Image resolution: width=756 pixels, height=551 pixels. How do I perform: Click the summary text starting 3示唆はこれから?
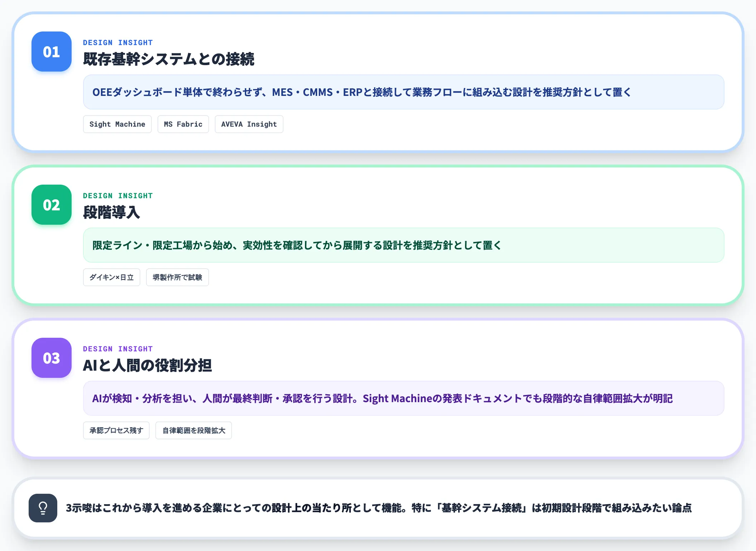[379, 508]
